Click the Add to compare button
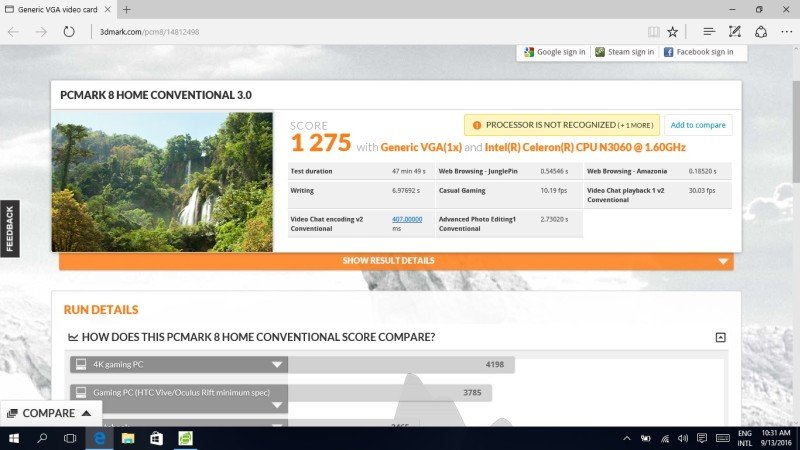The image size is (800, 450). (x=697, y=125)
